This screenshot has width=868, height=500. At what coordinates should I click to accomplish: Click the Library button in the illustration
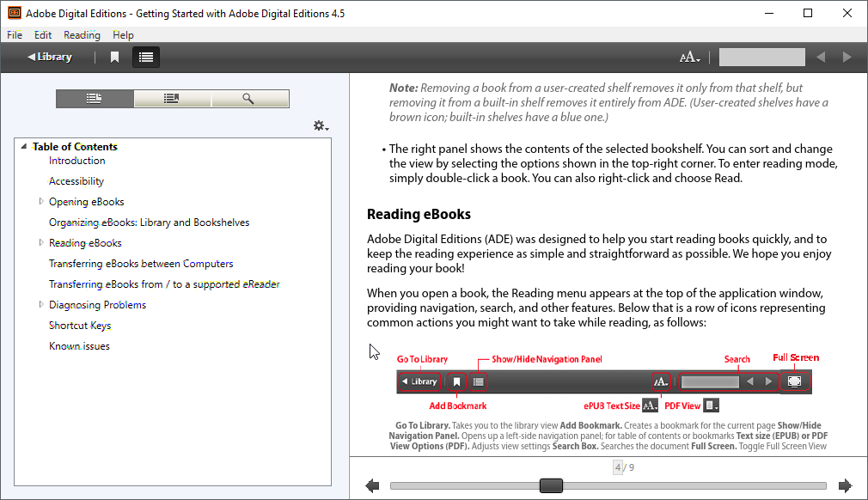420,381
